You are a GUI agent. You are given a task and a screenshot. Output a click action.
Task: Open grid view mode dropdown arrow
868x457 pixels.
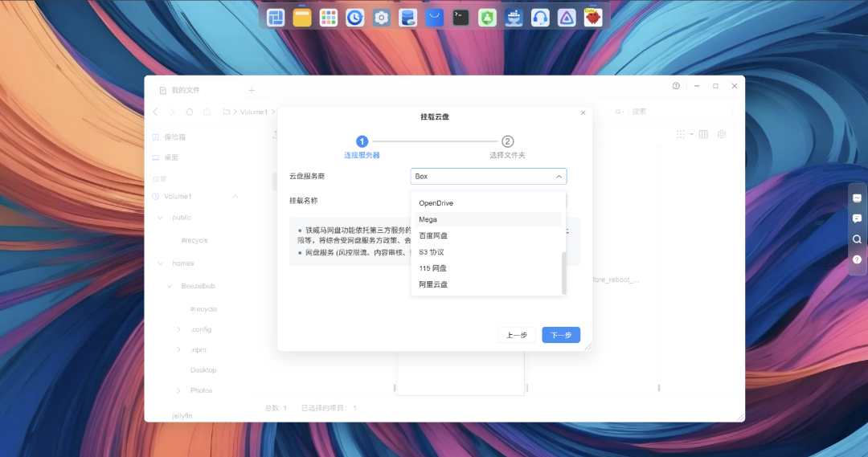691,134
